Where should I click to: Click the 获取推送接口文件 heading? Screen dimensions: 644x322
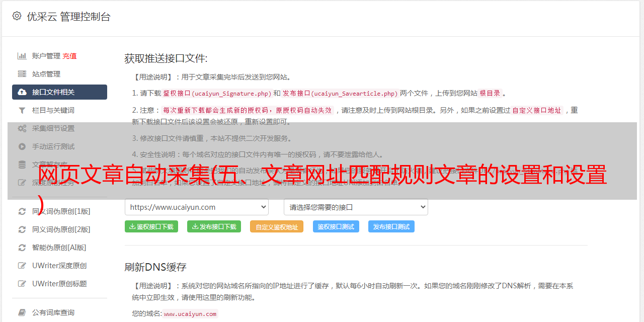(x=166, y=58)
